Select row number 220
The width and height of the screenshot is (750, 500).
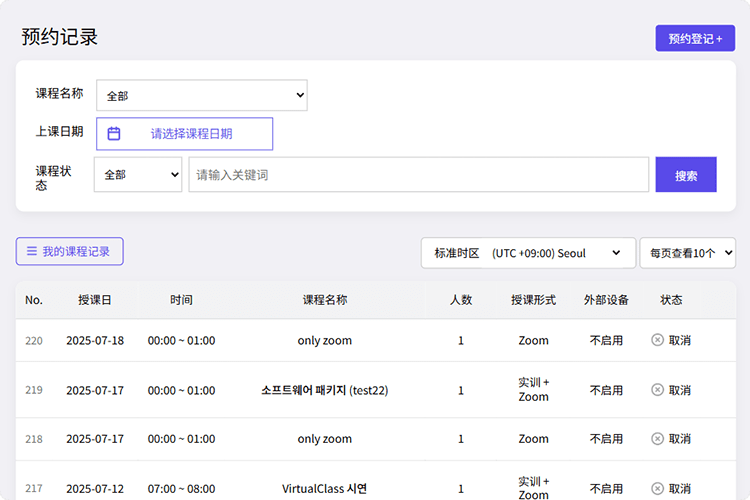pyautogui.click(x=34, y=341)
